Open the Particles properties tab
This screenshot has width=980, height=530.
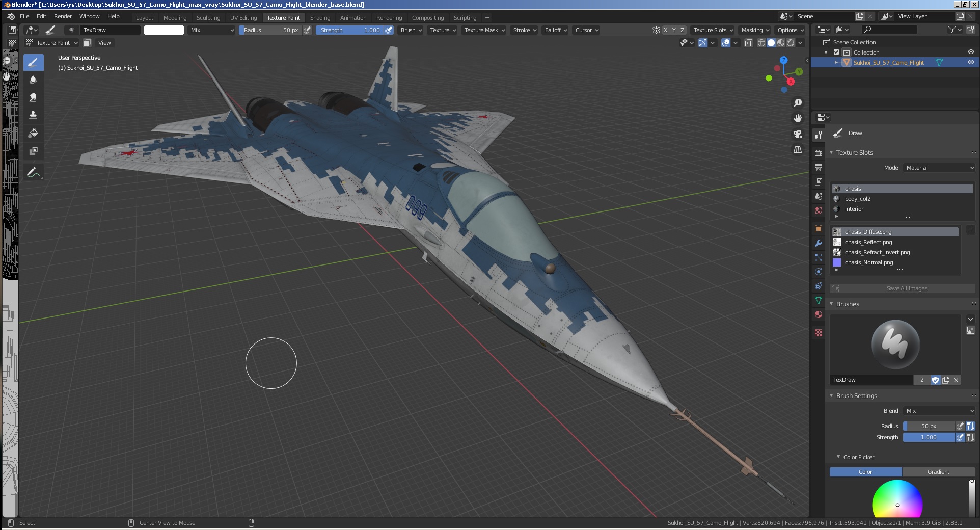[x=819, y=257]
